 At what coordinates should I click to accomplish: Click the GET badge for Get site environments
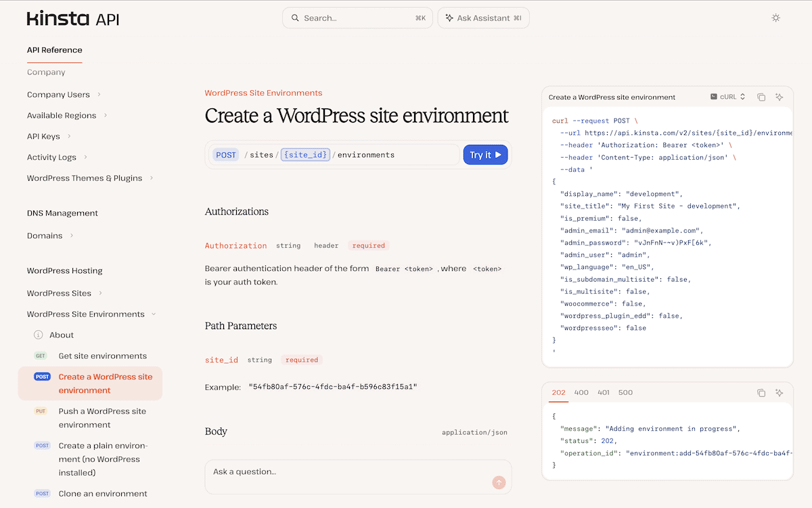41,356
